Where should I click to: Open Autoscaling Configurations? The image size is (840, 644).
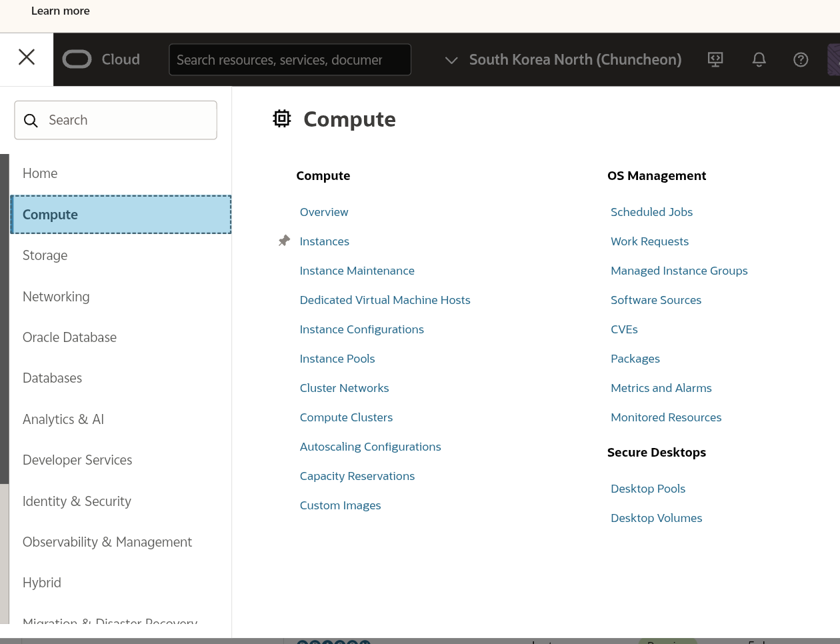(371, 447)
